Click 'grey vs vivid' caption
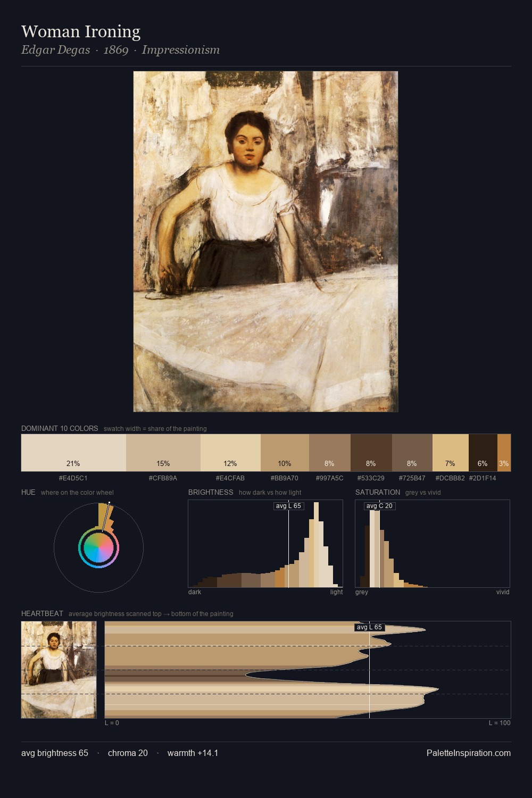The width and height of the screenshot is (532, 798). [423, 493]
